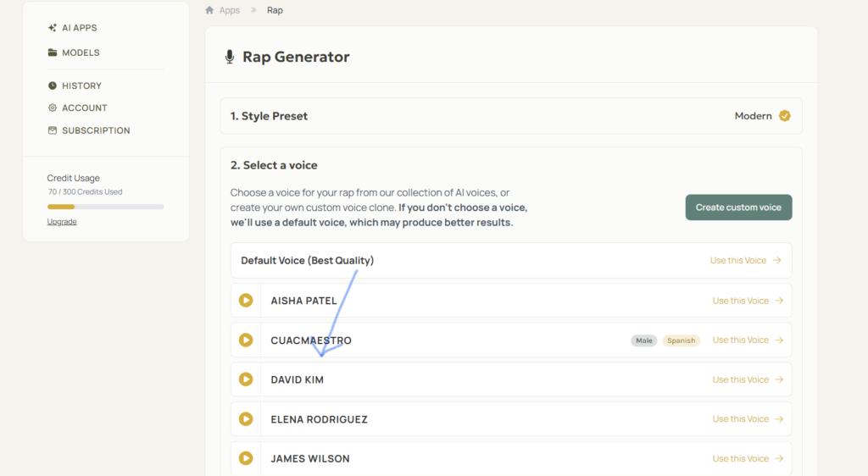868x476 pixels.
Task: Click the Account gear icon
Action: [52, 108]
